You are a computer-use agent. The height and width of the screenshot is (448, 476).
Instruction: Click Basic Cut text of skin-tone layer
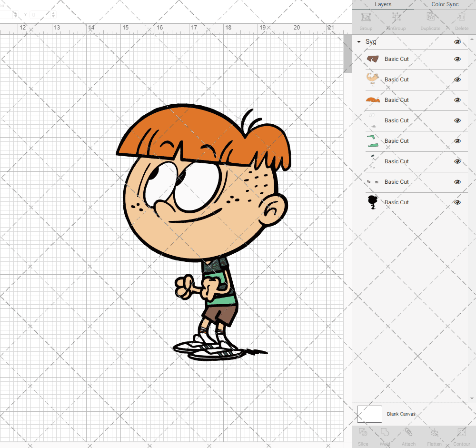pos(397,80)
